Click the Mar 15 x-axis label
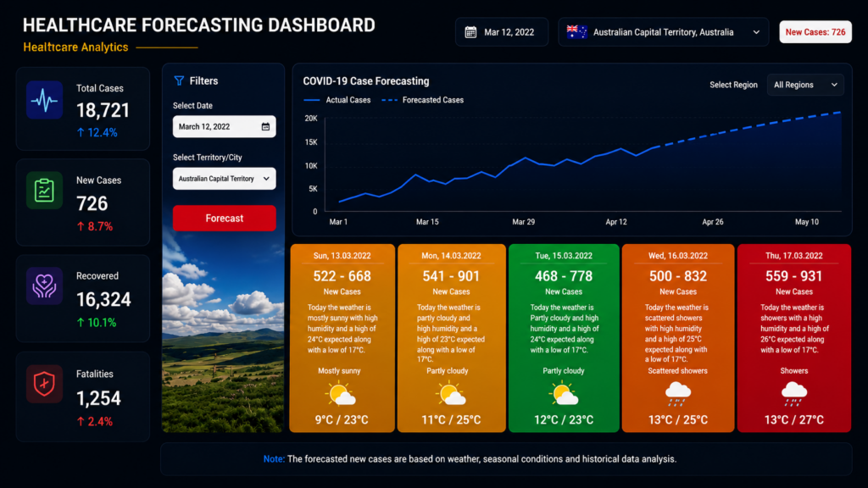868x488 pixels. [x=427, y=222]
